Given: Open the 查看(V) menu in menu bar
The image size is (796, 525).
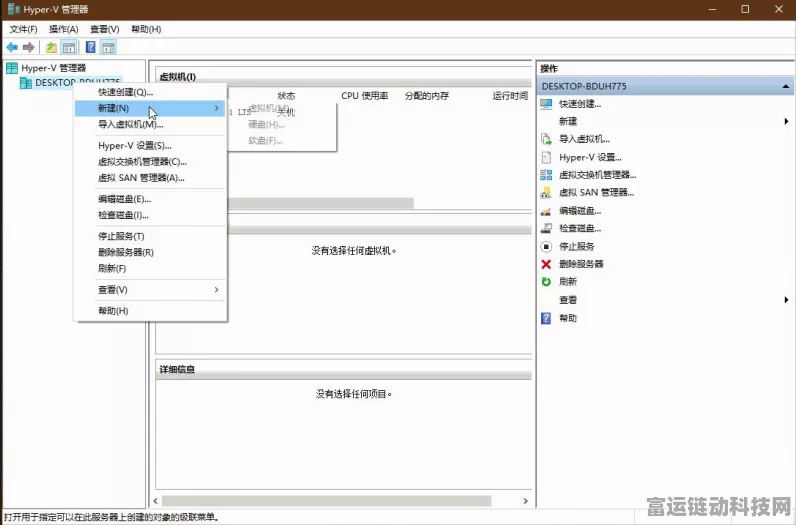Looking at the screenshot, I should 105,29.
